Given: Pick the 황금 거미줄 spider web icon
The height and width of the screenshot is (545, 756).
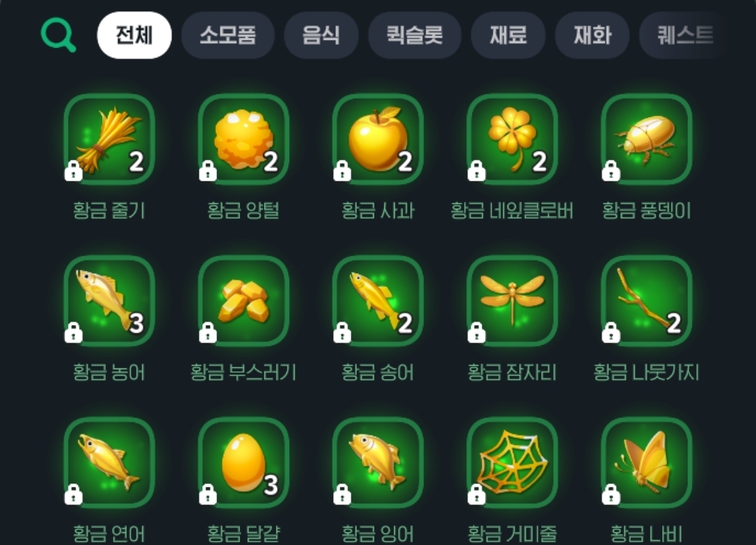Looking at the screenshot, I should [512, 463].
